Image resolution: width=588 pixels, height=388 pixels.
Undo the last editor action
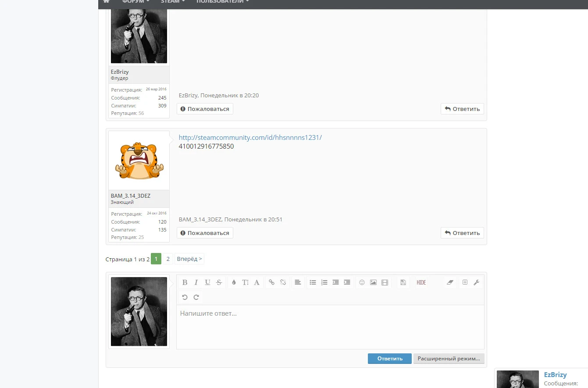click(185, 297)
